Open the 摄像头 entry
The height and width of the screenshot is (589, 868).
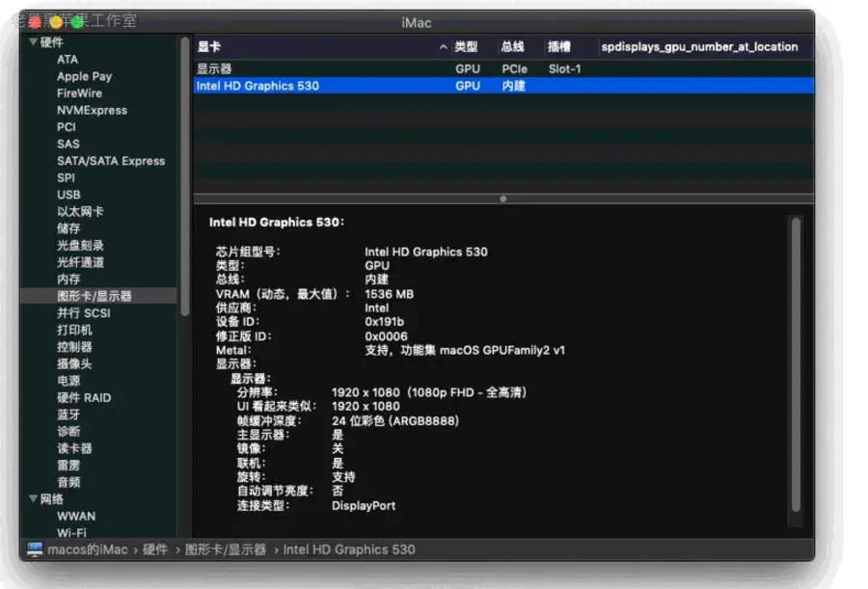pyautogui.click(x=74, y=363)
